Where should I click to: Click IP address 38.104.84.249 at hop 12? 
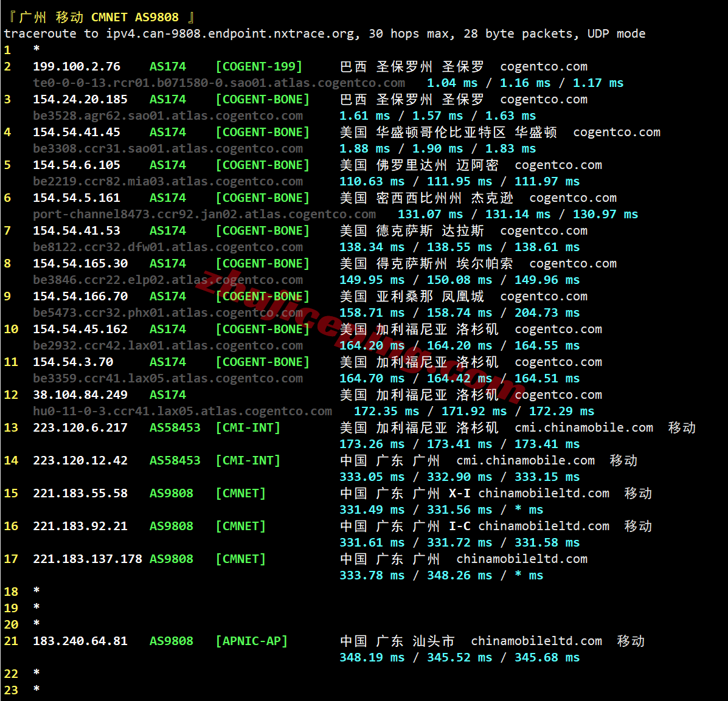[80, 395]
